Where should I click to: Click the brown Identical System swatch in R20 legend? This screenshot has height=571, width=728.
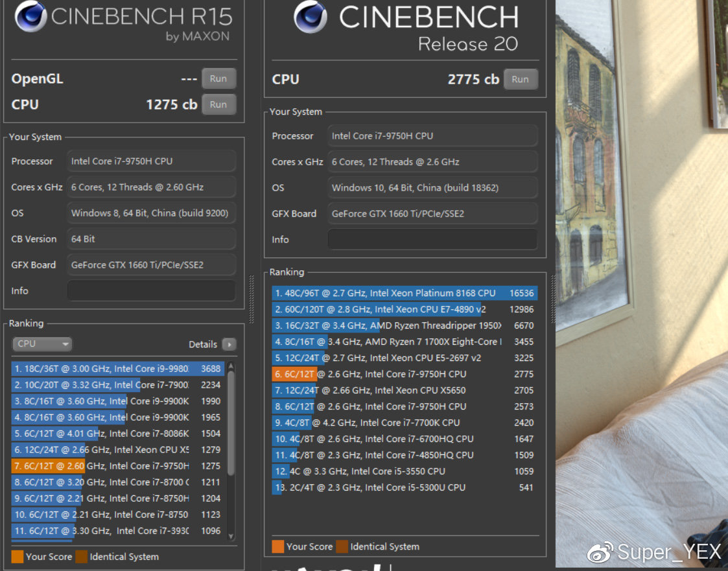pos(342,547)
